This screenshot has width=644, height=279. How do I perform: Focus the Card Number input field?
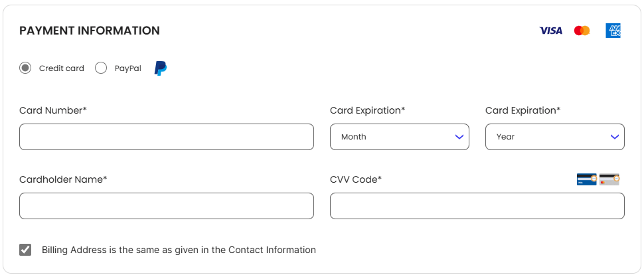click(x=167, y=137)
